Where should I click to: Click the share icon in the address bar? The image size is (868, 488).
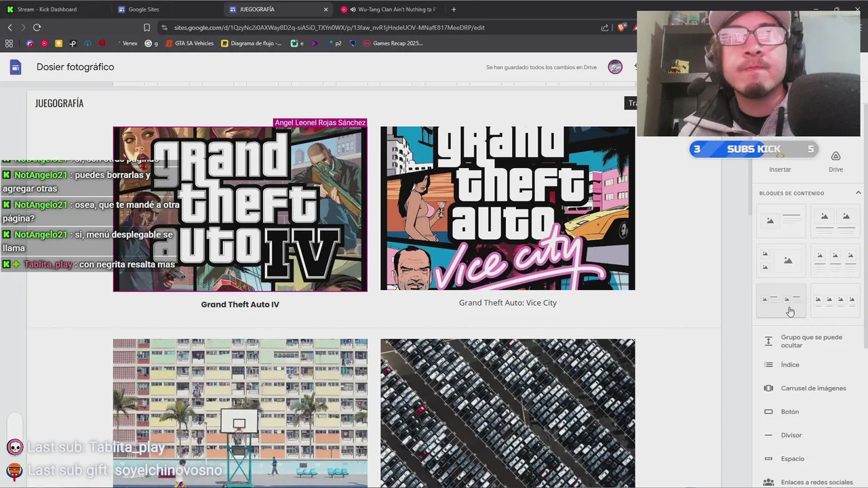(x=604, y=28)
